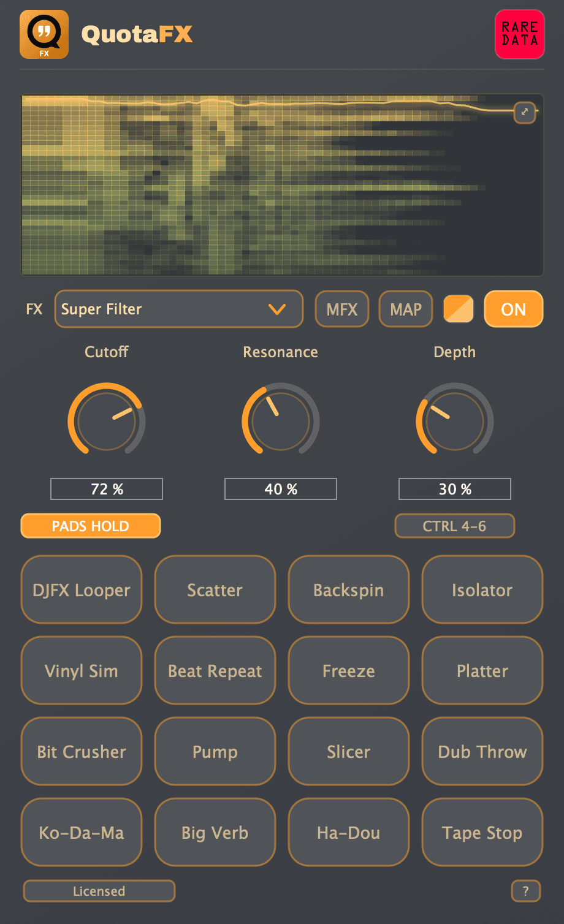The width and height of the screenshot is (564, 924).
Task: Tap the Ko-Da-Ma pad
Action: (x=82, y=832)
